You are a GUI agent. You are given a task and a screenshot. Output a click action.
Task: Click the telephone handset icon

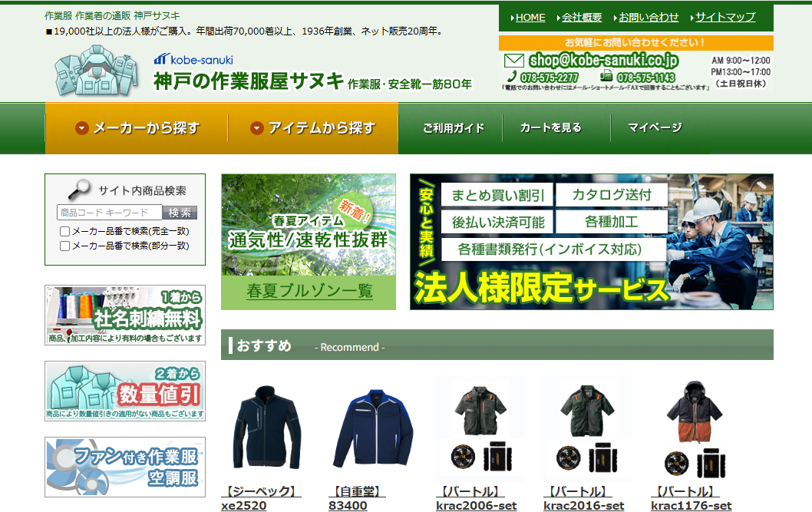512,77
